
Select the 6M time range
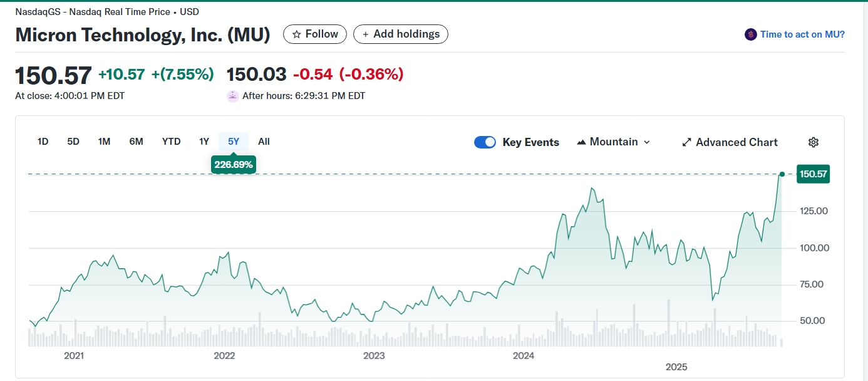136,142
